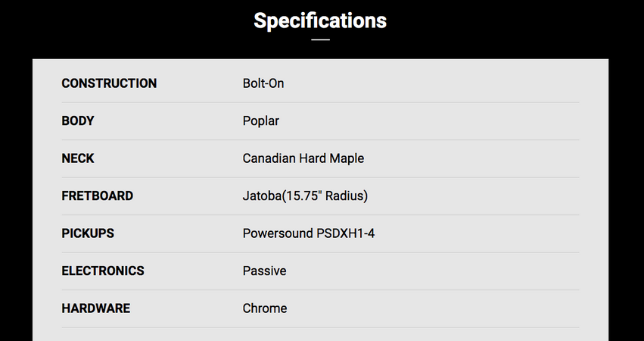Select the ELECTRONICS label

(x=103, y=271)
